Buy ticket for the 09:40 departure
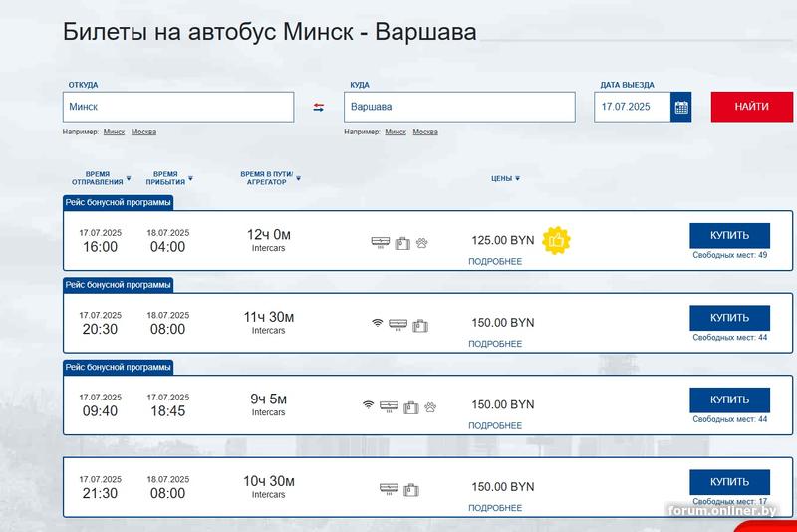The image size is (797, 532). [x=729, y=399]
